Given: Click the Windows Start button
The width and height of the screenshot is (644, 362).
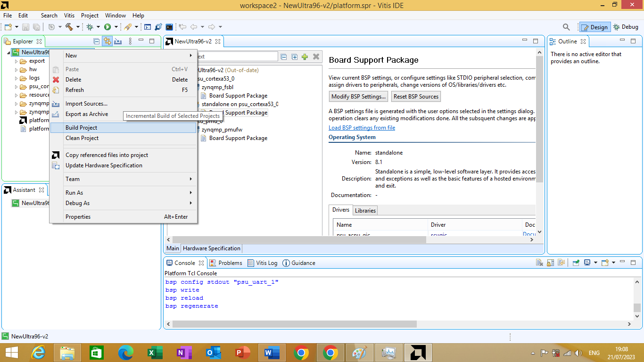Looking at the screenshot, I should [x=11, y=353].
